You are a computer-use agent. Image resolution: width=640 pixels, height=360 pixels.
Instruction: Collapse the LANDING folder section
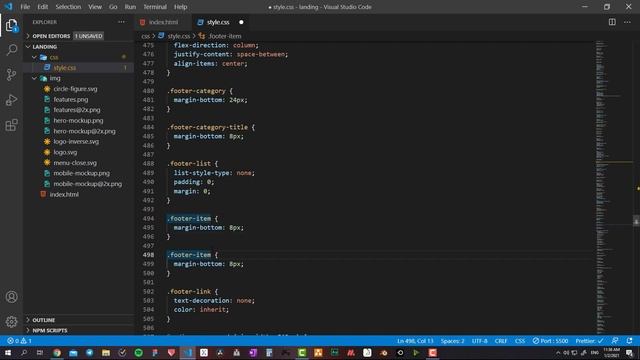point(44,47)
